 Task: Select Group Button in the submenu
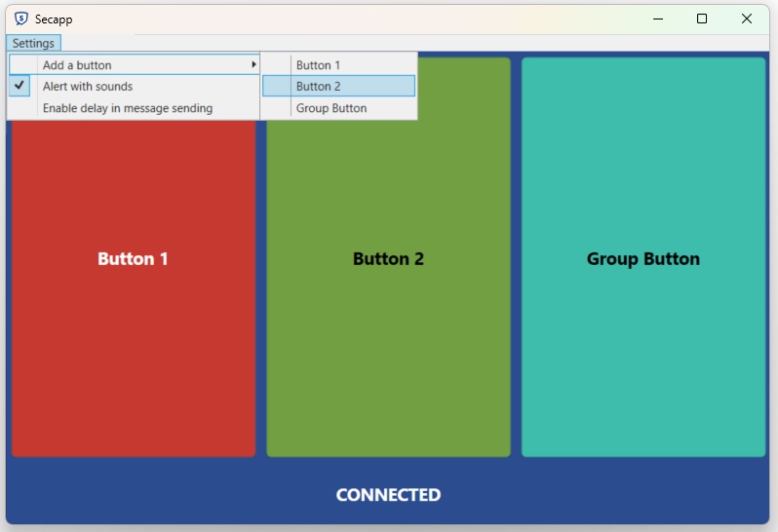(x=331, y=108)
